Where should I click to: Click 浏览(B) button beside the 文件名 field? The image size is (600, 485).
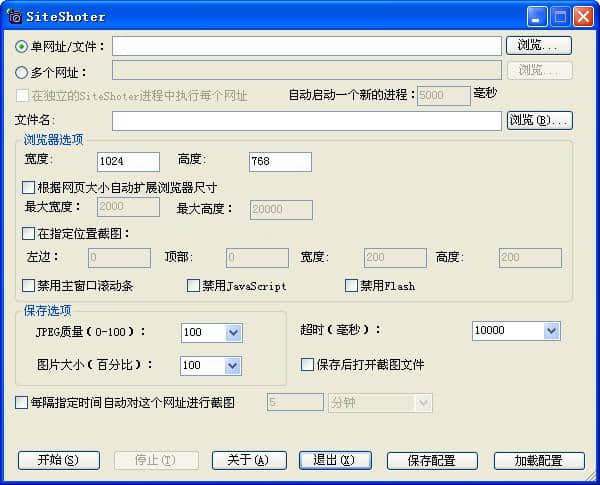point(540,121)
